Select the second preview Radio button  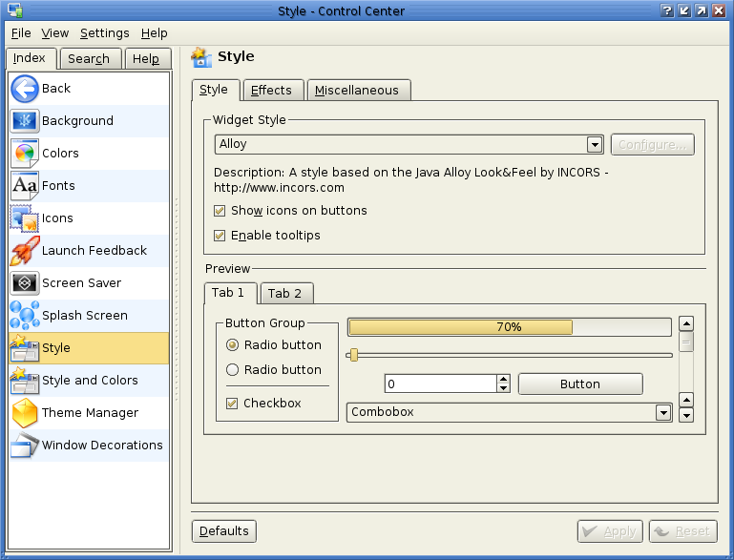point(232,370)
